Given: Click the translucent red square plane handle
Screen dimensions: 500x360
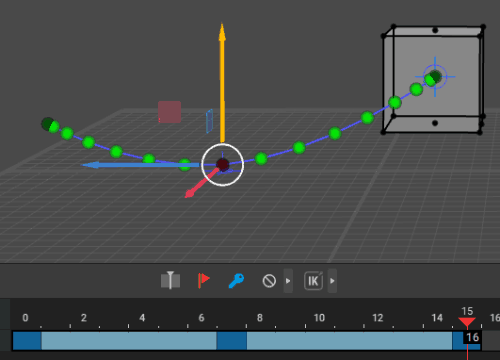Looking at the screenshot, I should (170, 112).
